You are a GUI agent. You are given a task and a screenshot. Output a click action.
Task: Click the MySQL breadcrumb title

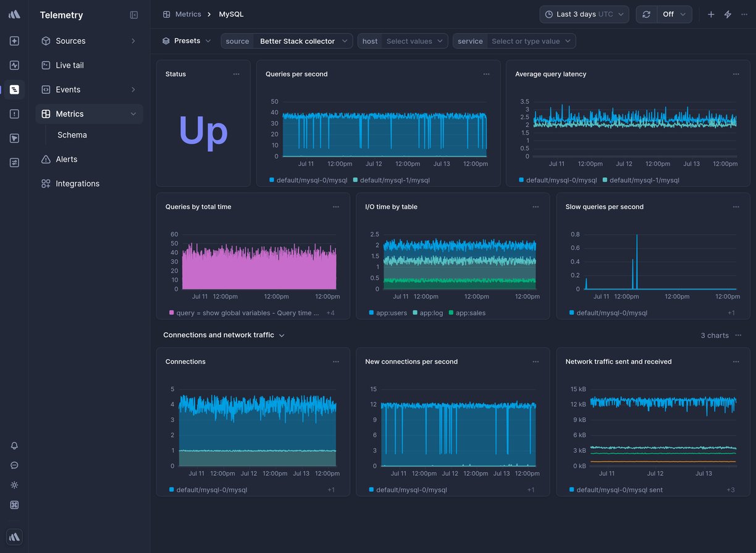(x=231, y=14)
